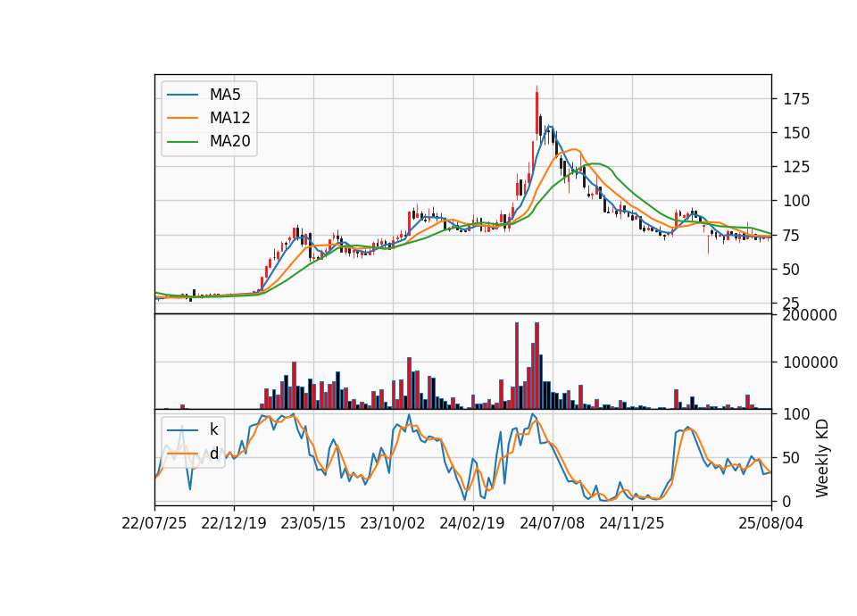The width and height of the screenshot is (857, 616).
Task: Click the k legend label in KD panel
Action: tap(213, 429)
